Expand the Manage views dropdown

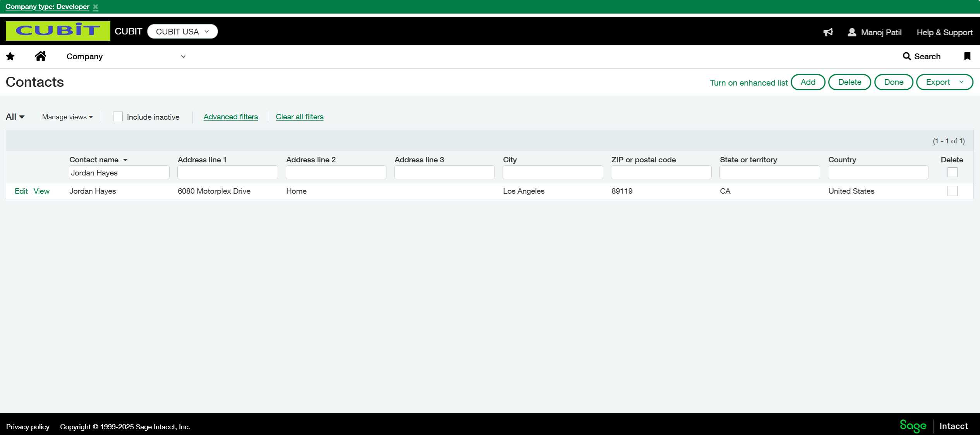click(67, 117)
